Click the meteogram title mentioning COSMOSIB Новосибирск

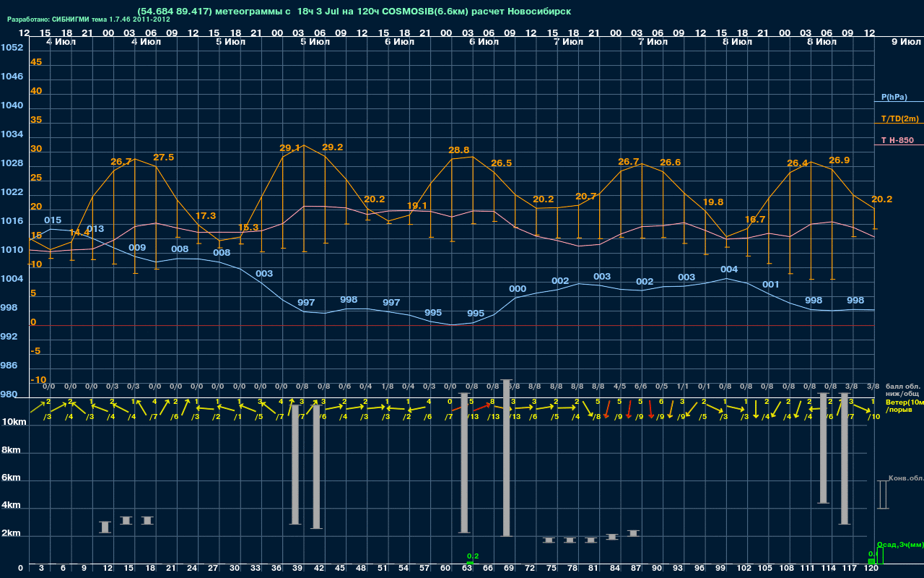click(x=354, y=12)
